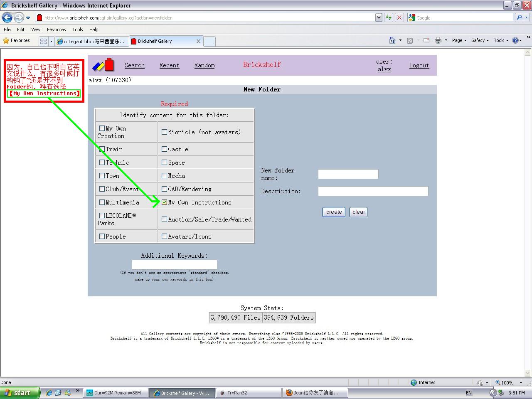532x399 pixels.
Task: Click the clear button
Action: (x=359, y=212)
